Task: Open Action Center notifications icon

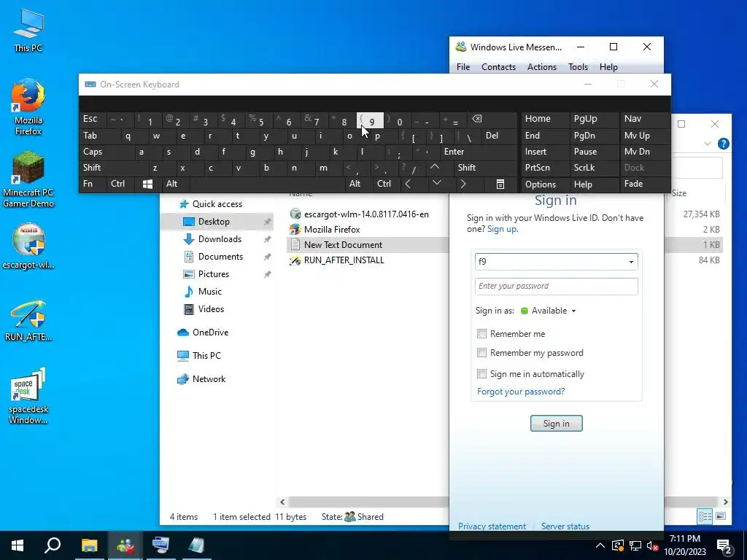Action: [x=724, y=545]
